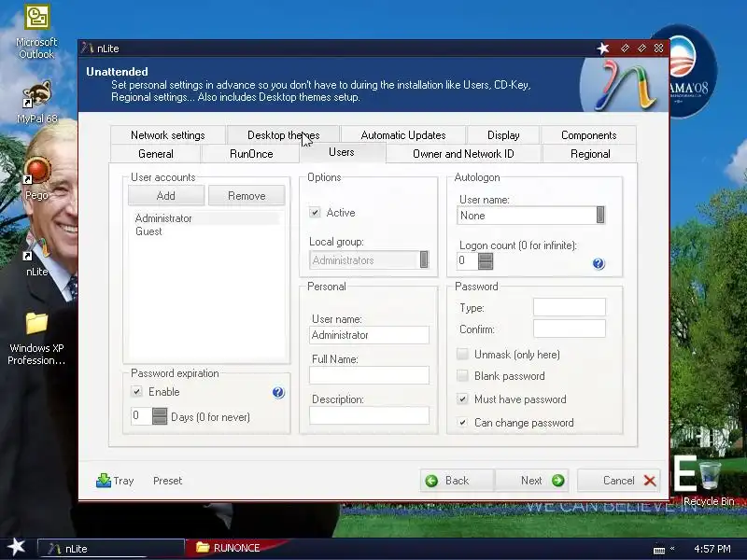Open the Pego desktop shortcut
Viewport: 747px width, 560px height.
click(x=36, y=178)
